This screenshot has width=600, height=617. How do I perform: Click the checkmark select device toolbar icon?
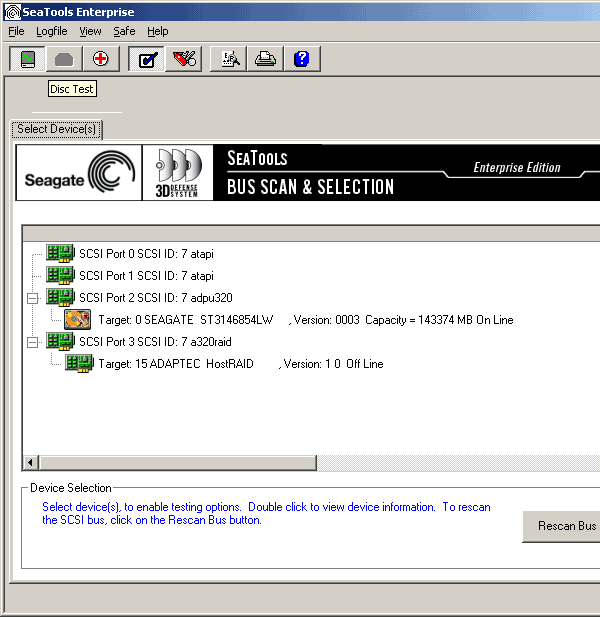[x=147, y=59]
